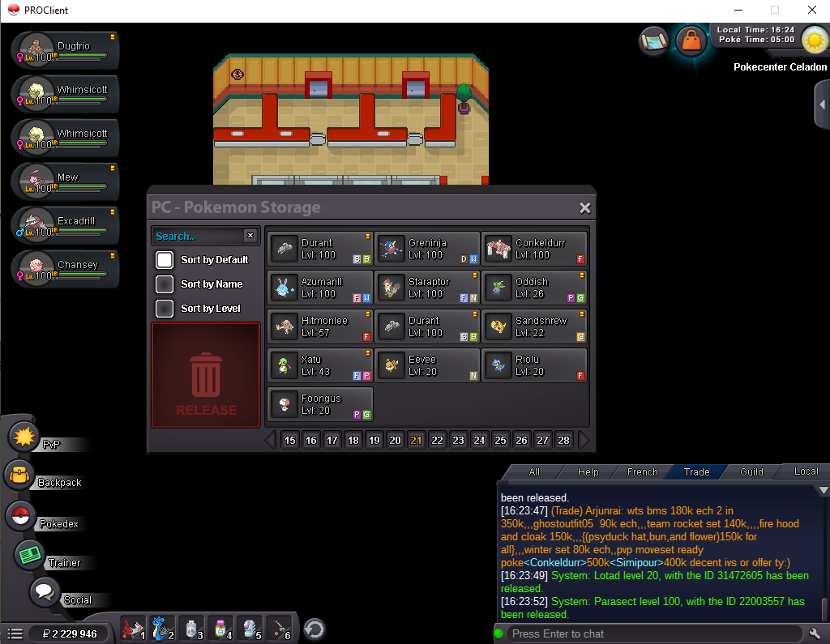The image size is (830, 644).
Task: Select Riolu Lvl 20 in storage
Action: pyautogui.click(x=534, y=365)
